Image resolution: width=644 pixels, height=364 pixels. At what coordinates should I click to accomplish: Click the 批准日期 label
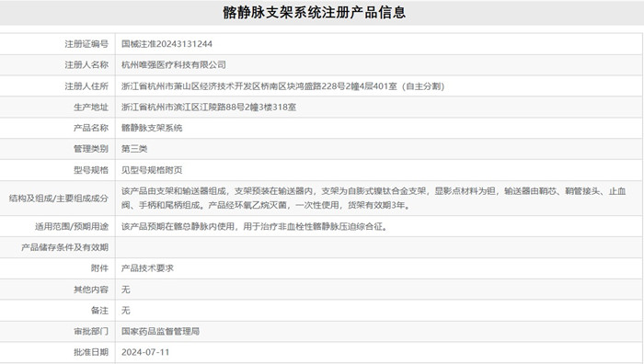tap(91, 352)
